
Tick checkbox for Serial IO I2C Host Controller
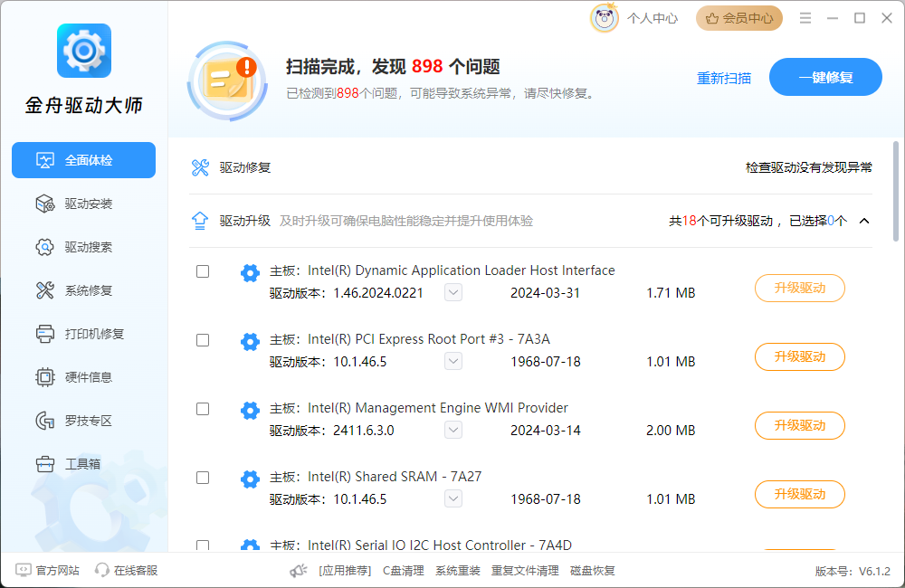coord(203,545)
